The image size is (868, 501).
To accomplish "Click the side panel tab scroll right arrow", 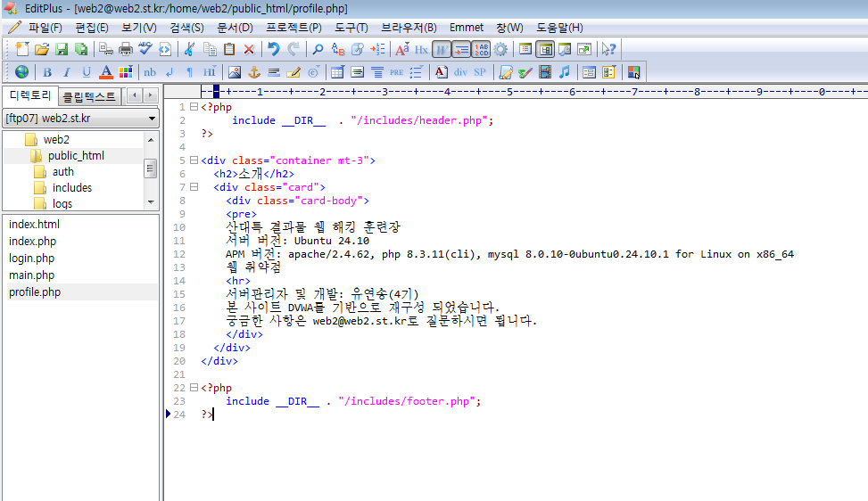I will pyautogui.click(x=150, y=95).
